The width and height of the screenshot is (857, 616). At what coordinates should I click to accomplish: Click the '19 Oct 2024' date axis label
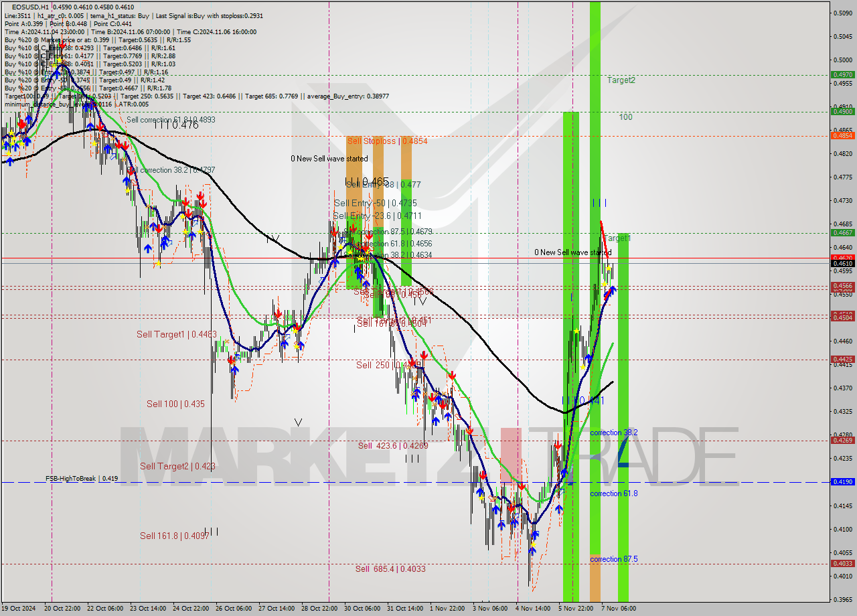(18, 609)
